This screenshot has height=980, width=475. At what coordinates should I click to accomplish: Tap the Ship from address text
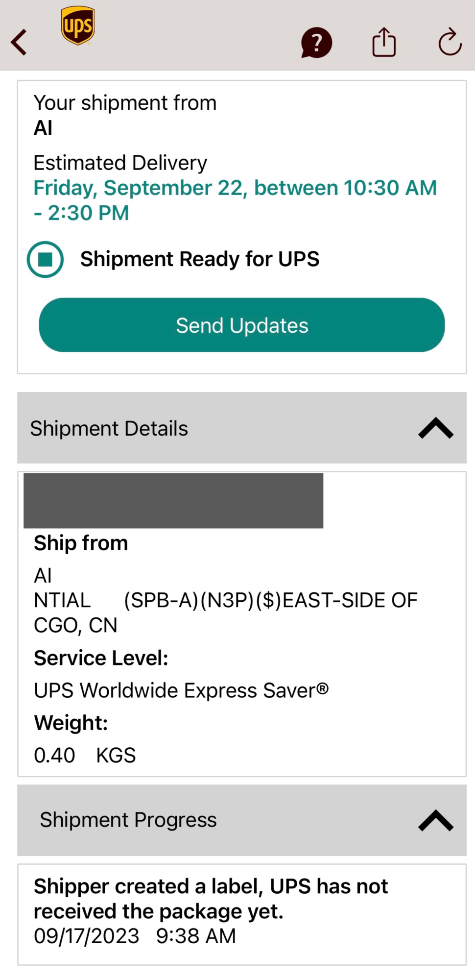click(x=225, y=601)
